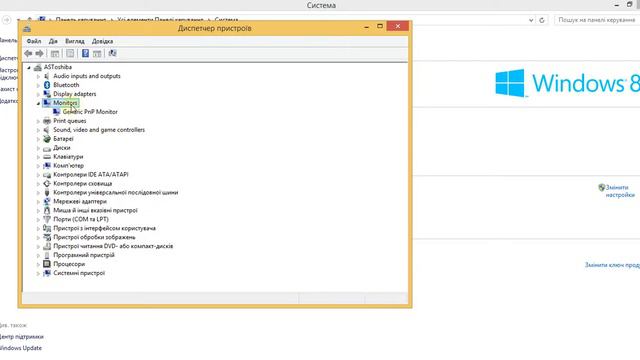Select the Monitors tree label

point(65,103)
